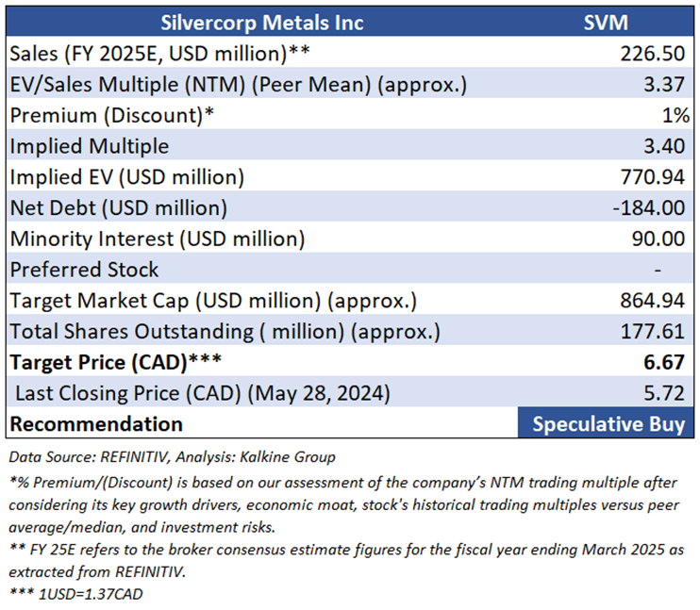This screenshot has height=610, width=700.
Task: Click the Data Source REFINITIV footnote line
Action: click(173, 457)
